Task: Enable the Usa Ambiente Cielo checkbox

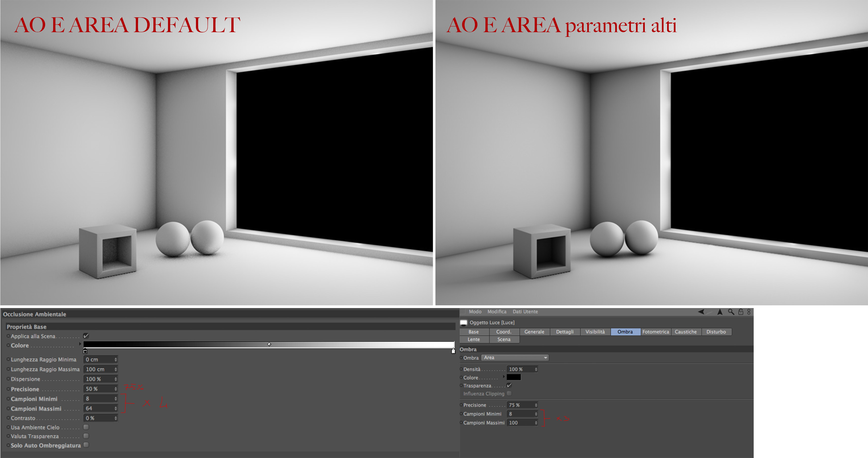Action: click(86, 427)
